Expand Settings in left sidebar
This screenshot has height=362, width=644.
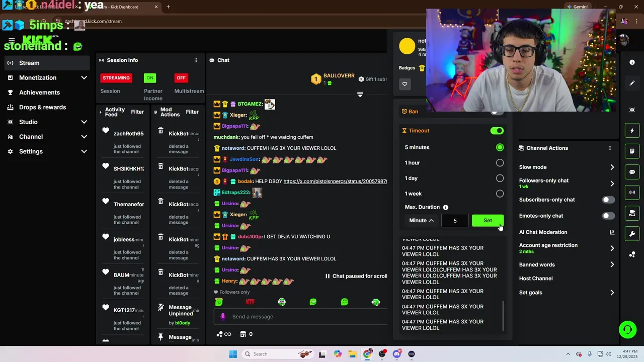click(84, 151)
